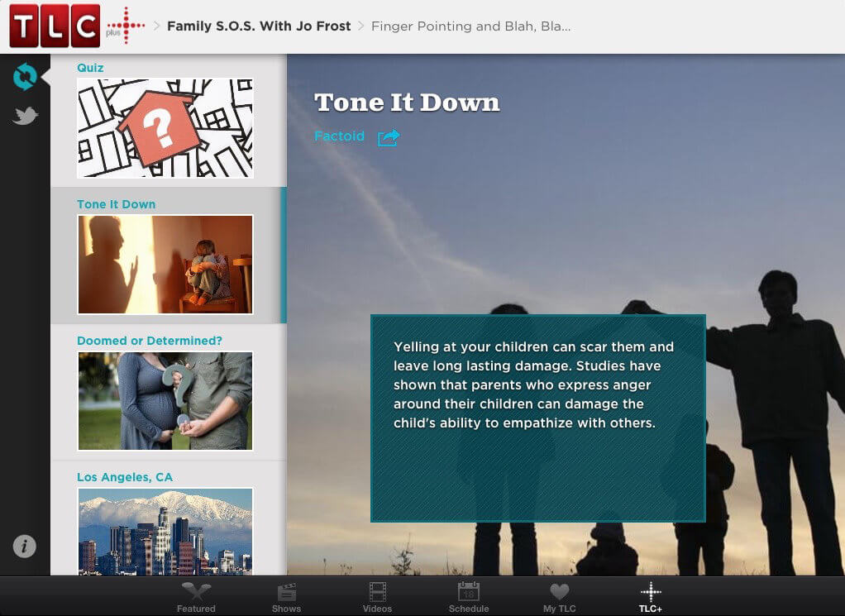The height and width of the screenshot is (616, 845).
Task: Tap the TLC logo in header
Action: pyautogui.click(x=55, y=26)
